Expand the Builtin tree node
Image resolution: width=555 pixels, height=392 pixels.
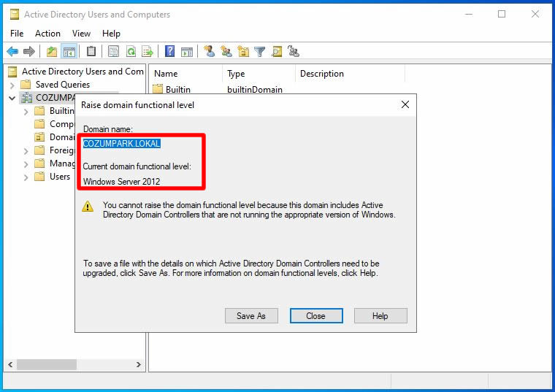[26, 111]
